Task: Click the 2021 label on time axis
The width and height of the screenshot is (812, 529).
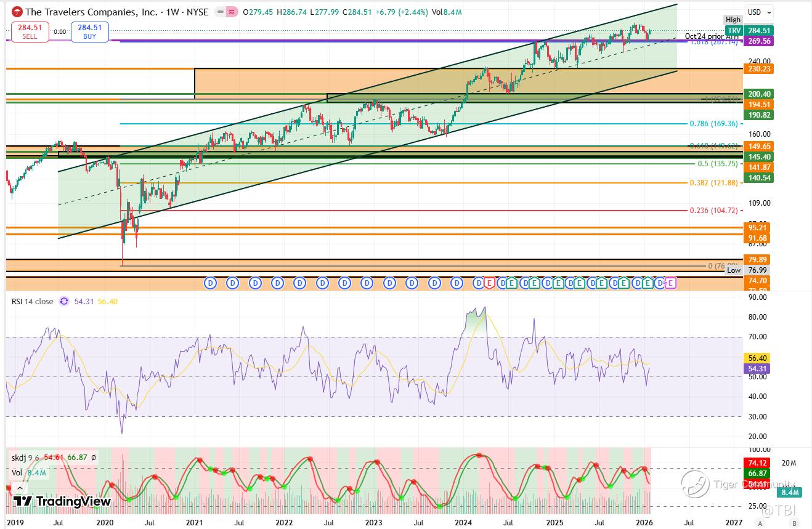Action: point(195,522)
